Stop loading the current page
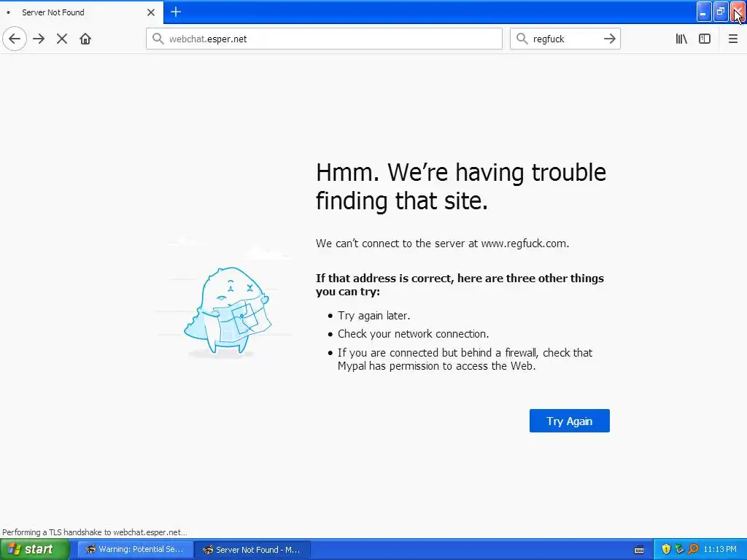This screenshot has height=560, width=747. pyautogui.click(x=62, y=39)
